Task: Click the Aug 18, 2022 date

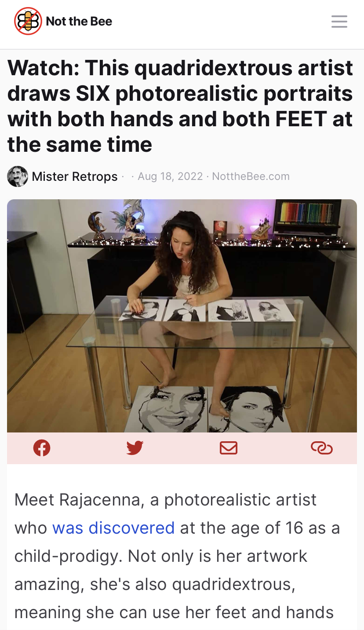Action: tap(170, 176)
